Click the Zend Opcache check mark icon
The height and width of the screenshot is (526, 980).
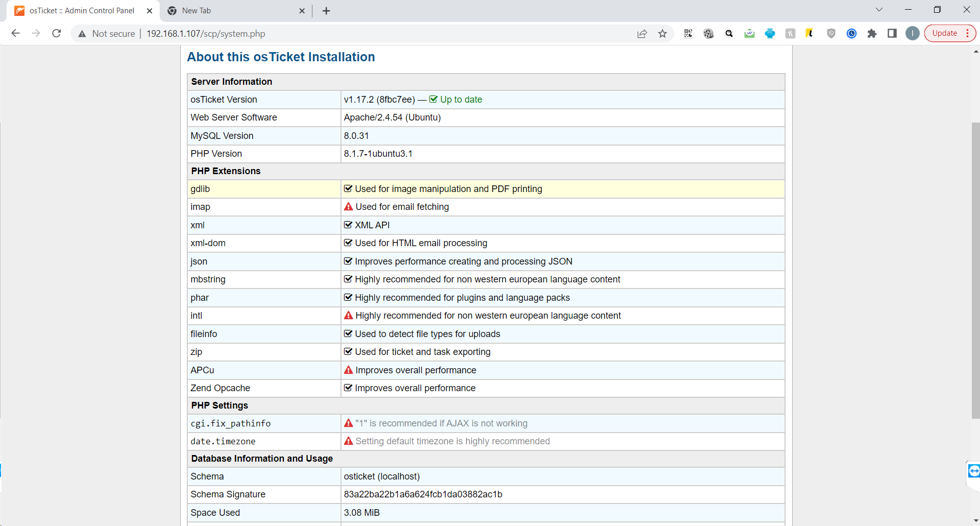coord(348,388)
